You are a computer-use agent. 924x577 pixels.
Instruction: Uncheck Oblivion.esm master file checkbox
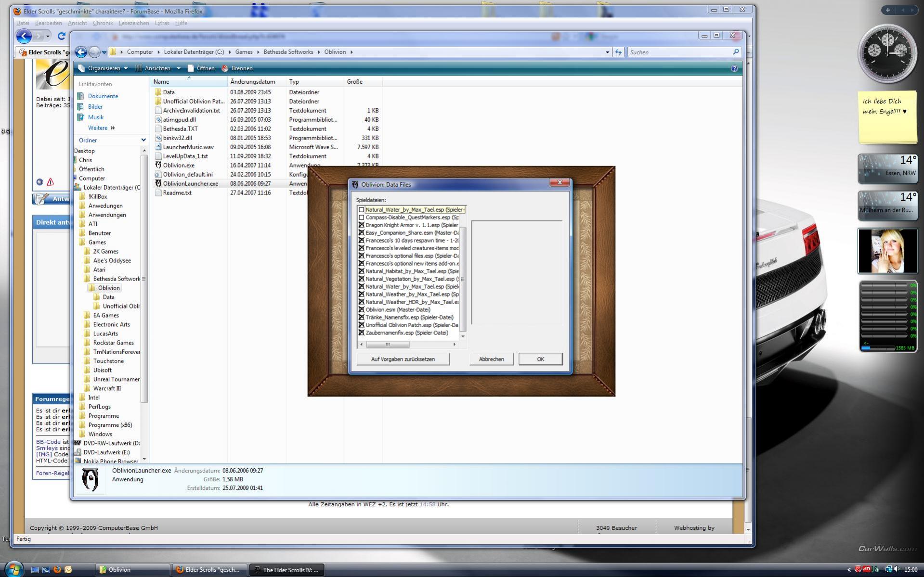click(x=361, y=310)
